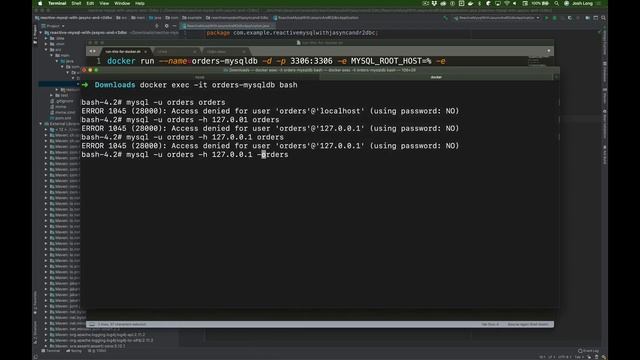Select pom.xml in the project tree
Viewport: 640px width, 360px height.
click(60, 118)
